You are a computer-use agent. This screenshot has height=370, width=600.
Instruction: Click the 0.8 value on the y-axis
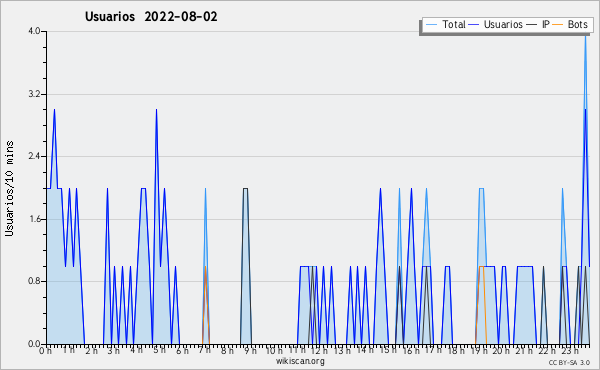click(34, 281)
